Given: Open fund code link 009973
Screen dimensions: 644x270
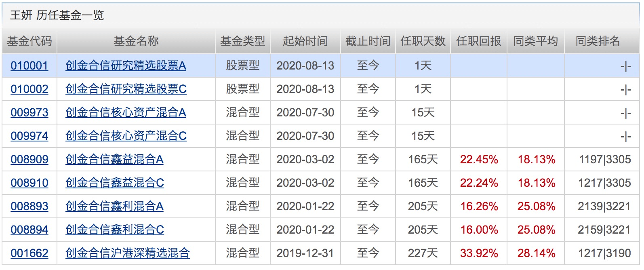Looking at the screenshot, I should coord(29,113).
